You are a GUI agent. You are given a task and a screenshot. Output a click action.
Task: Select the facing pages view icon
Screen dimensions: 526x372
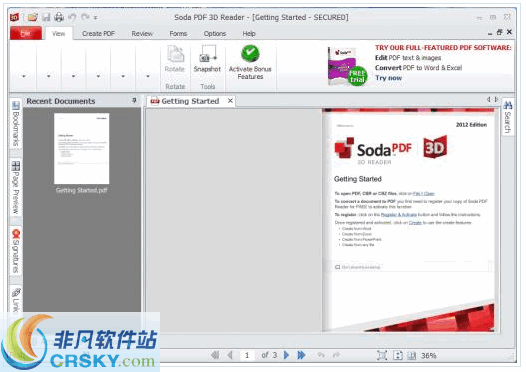[412, 356]
